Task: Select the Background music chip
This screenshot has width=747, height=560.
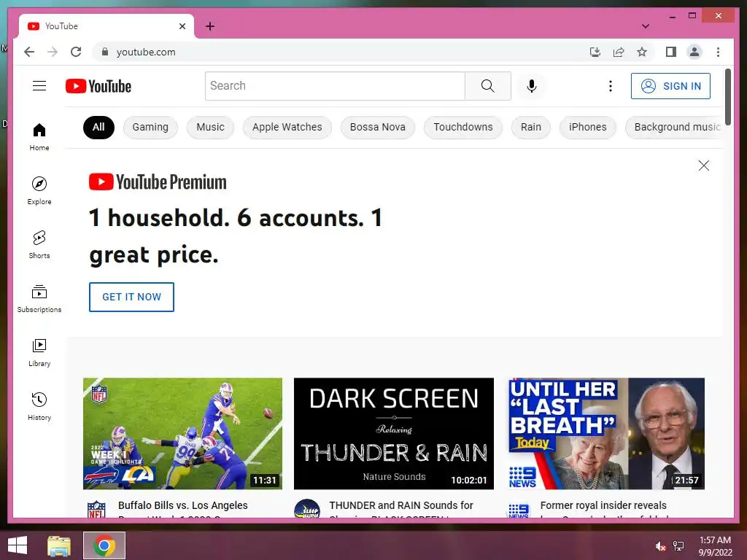Action: [x=674, y=127]
